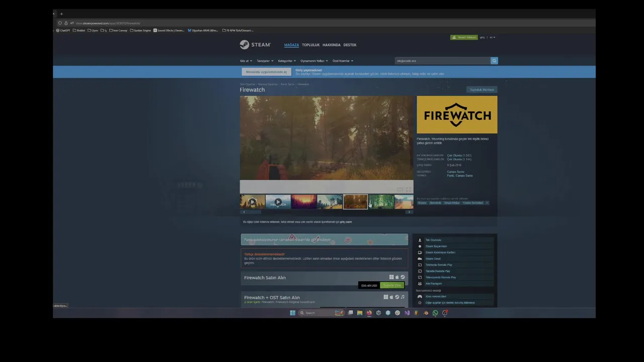Screen dimensions: 644x362
Task: Click the Masaüstü uygulamasında aç button
Action: [x=266, y=72]
